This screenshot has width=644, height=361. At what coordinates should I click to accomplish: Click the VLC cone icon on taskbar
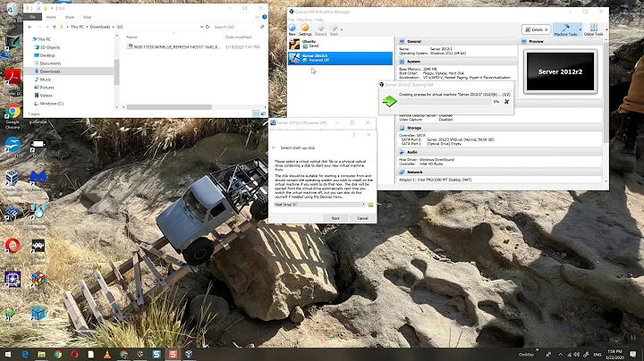click(x=107, y=354)
